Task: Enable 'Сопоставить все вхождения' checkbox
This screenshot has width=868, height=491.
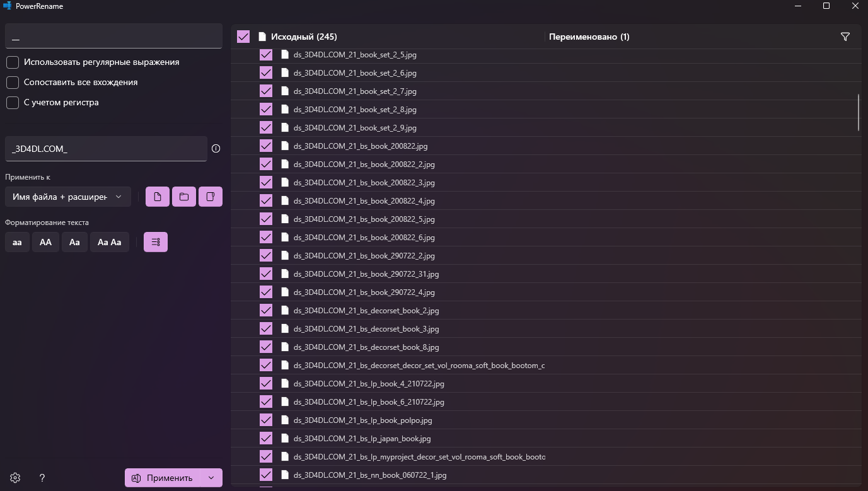Action: [x=13, y=82]
